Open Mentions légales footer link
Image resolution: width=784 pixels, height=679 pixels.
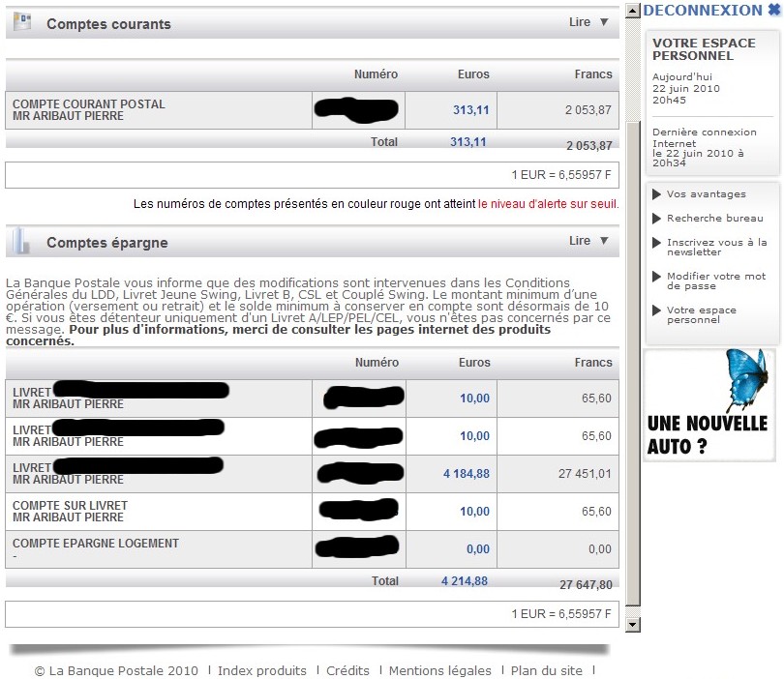[x=440, y=670]
